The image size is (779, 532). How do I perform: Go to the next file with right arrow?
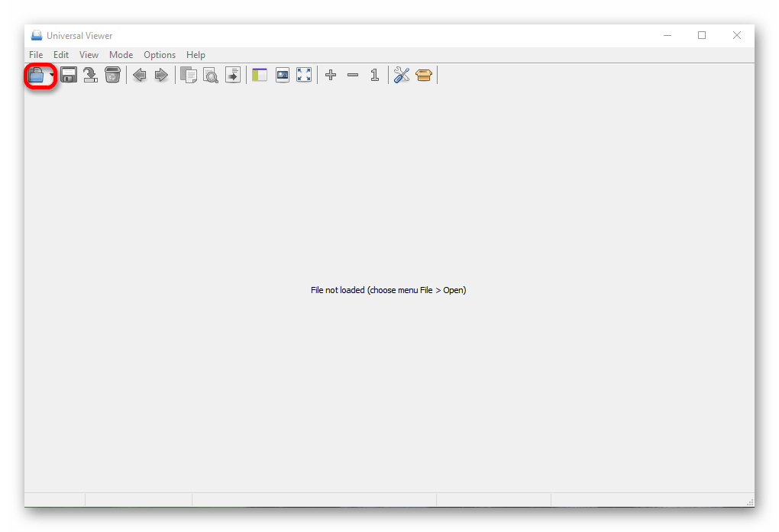161,75
